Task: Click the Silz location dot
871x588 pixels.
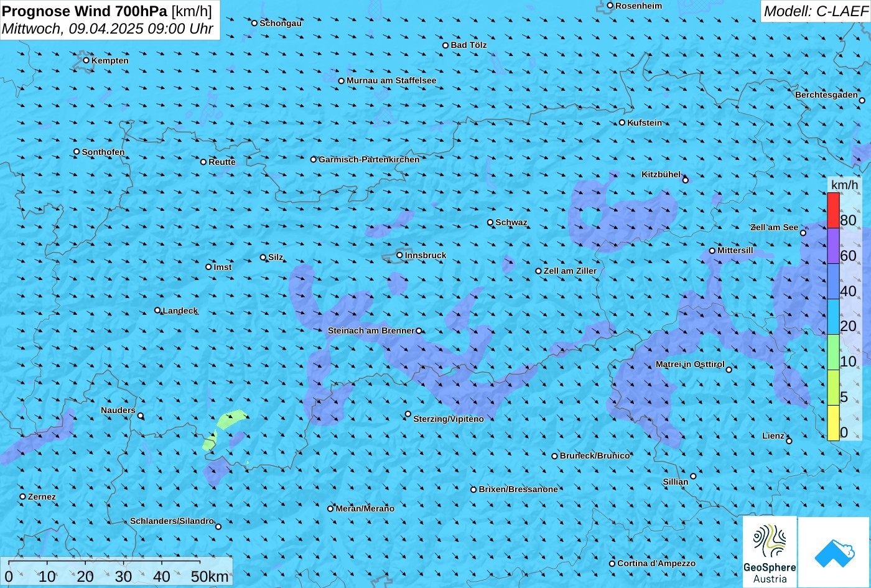Action: (263, 257)
